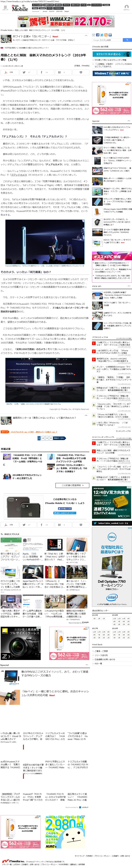Open the 格安SIM nav tag
This screenshot has height=868, width=132.
[58, 5]
